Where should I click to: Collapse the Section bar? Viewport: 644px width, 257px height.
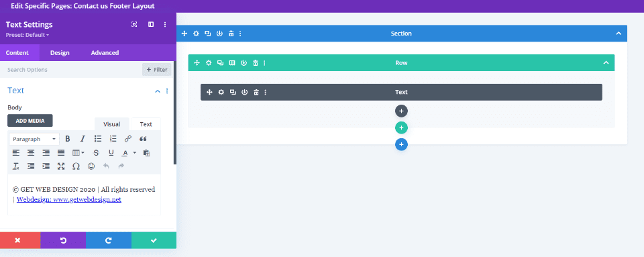(x=619, y=34)
